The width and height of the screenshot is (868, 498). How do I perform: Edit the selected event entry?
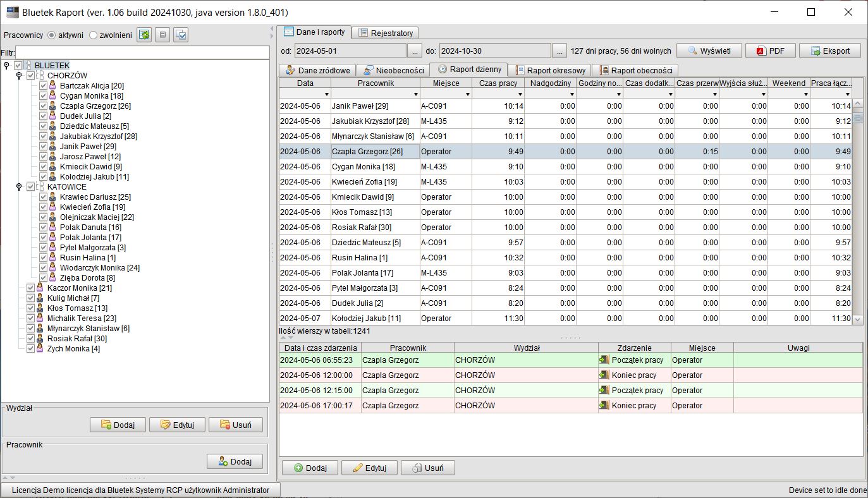point(370,468)
